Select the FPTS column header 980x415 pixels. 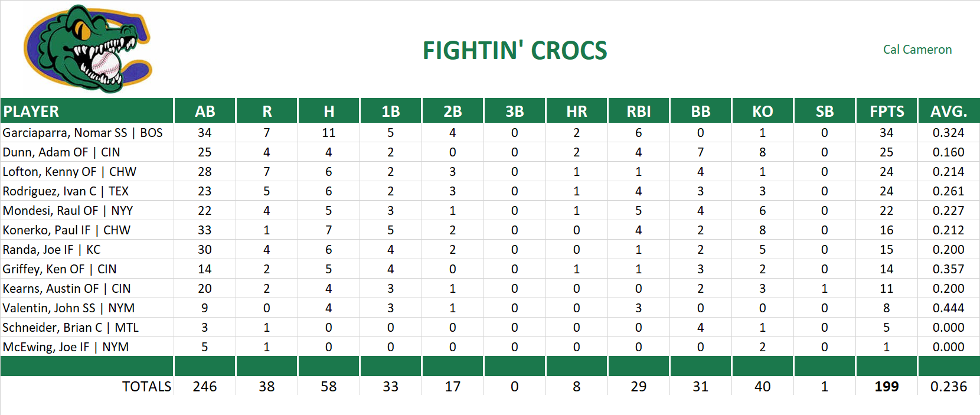(886, 111)
